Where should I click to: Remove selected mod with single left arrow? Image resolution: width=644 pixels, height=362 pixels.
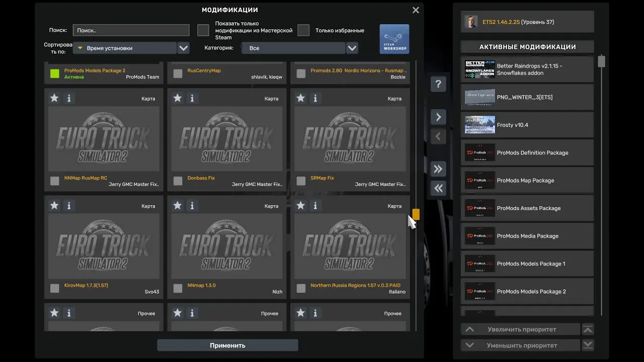[x=438, y=136]
